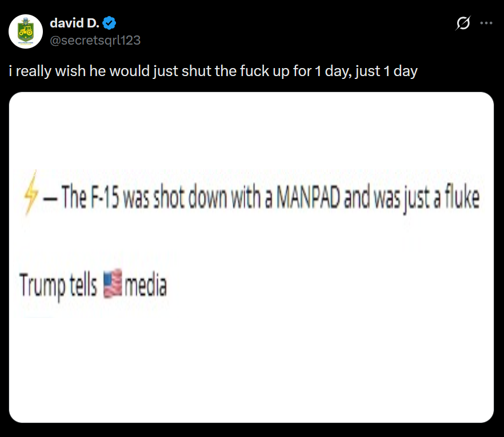Click the blue verified checkmark badge
The width and height of the screenshot is (504, 437).
click(x=109, y=23)
